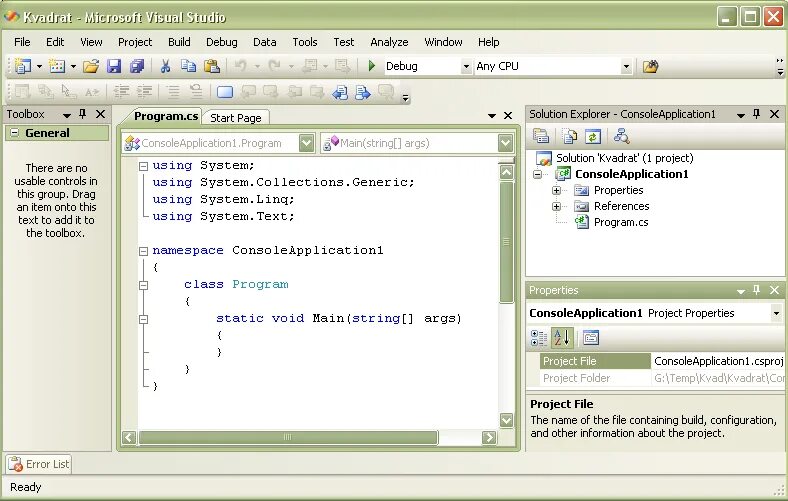
Task: Open Properties from the Solution Explorer toolbar
Action: click(x=541, y=136)
